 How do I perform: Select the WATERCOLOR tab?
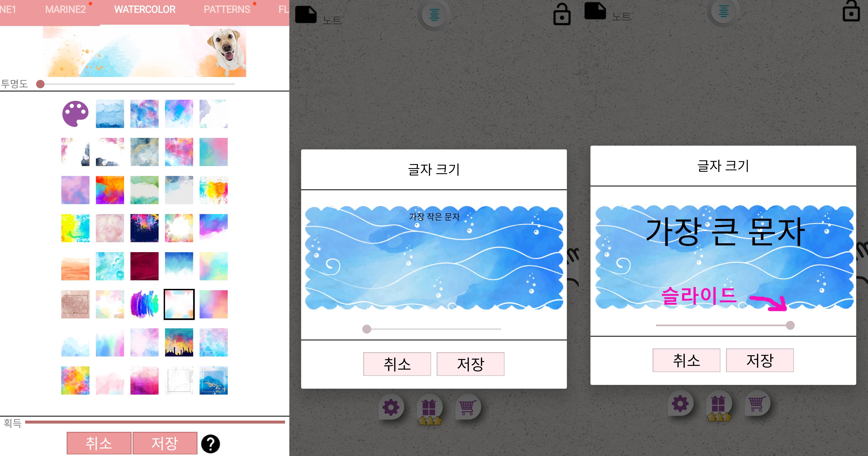[145, 9]
